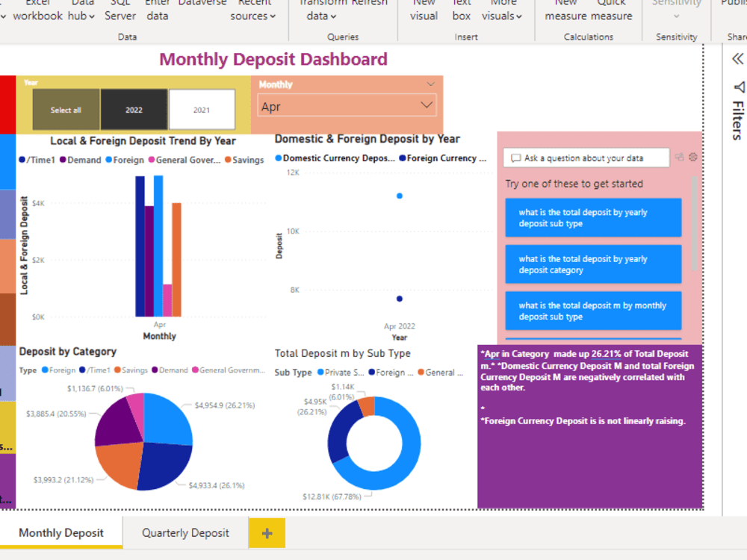Insert a Text box

pyautogui.click(x=461, y=10)
